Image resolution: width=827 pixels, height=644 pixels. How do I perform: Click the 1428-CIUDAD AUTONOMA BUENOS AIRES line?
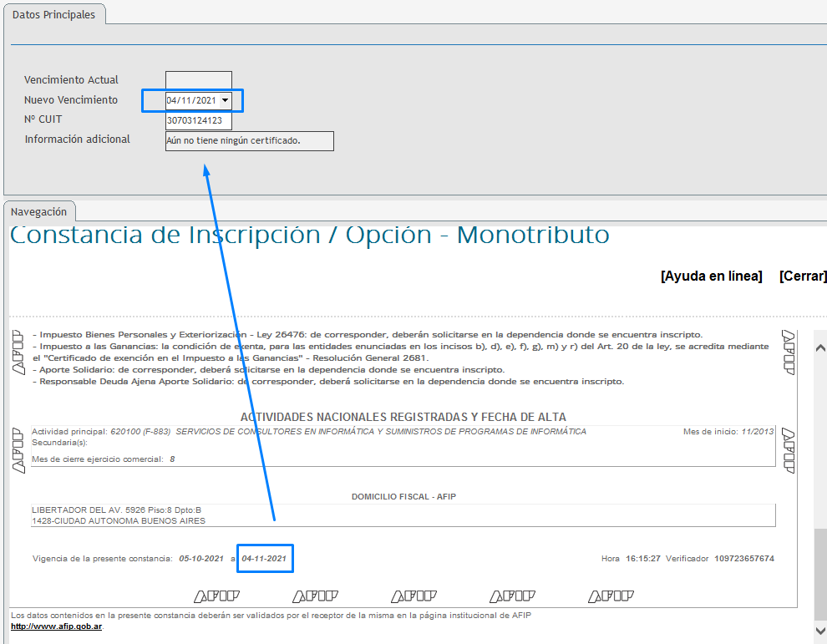pos(119,521)
